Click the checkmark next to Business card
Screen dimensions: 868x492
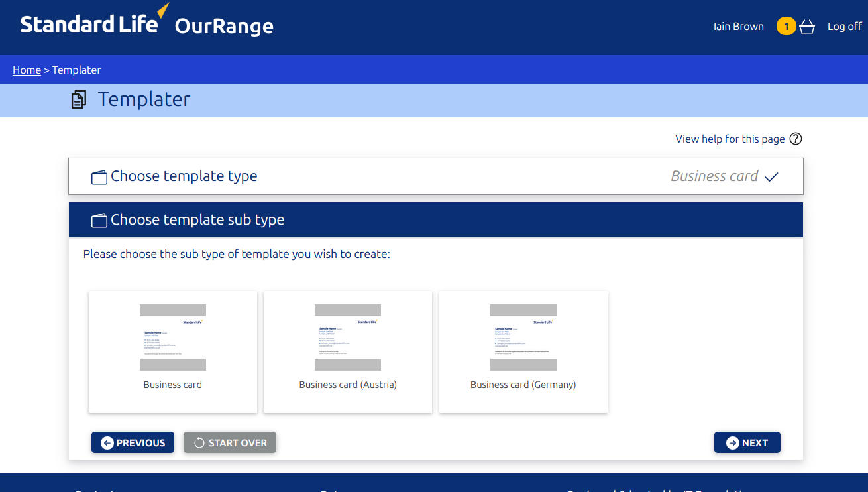pos(771,177)
